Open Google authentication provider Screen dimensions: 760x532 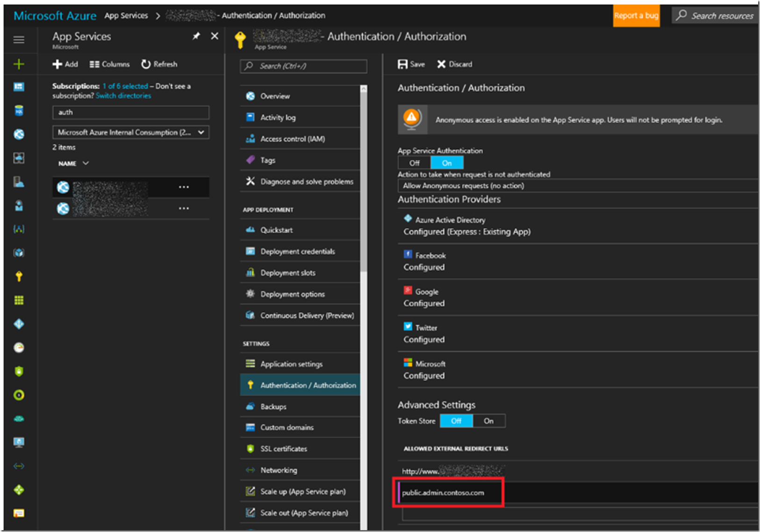coord(578,298)
